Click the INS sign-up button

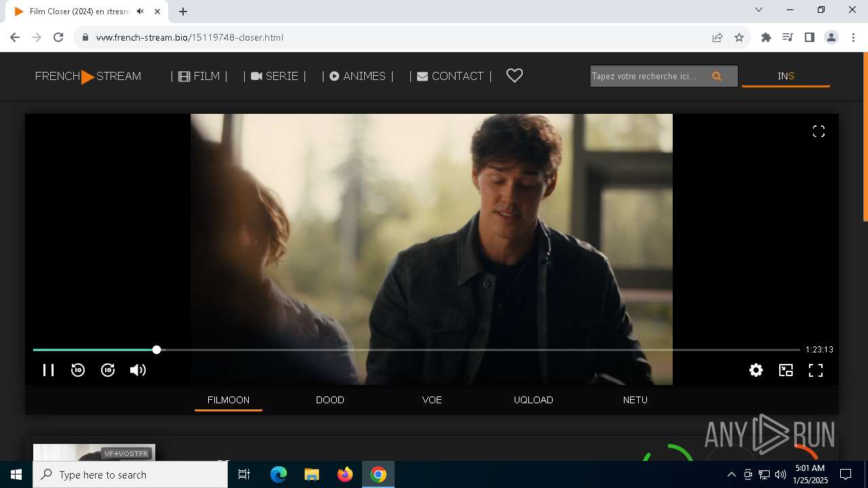point(786,76)
